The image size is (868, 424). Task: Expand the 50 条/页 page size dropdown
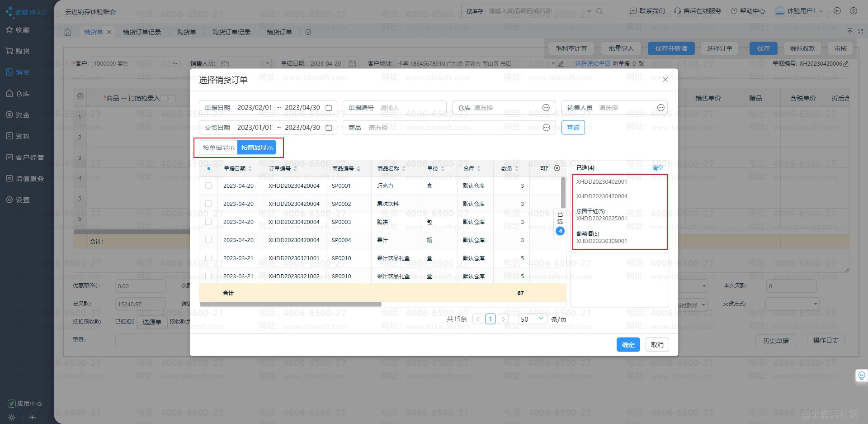pos(533,319)
